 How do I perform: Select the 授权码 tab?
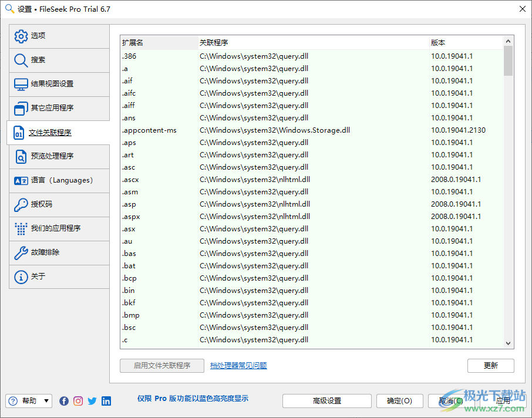pos(59,204)
